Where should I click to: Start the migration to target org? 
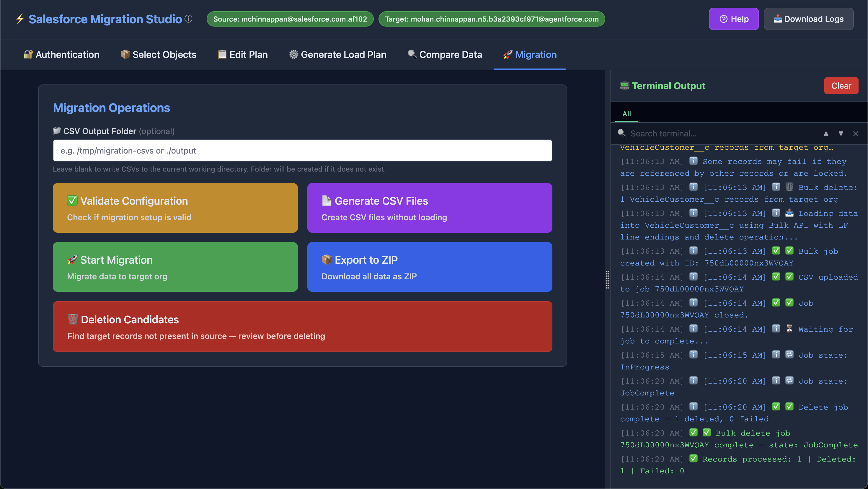point(175,267)
